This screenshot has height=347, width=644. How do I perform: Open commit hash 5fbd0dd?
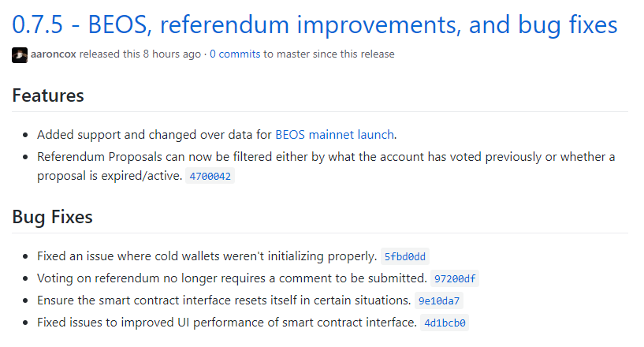coord(405,256)
